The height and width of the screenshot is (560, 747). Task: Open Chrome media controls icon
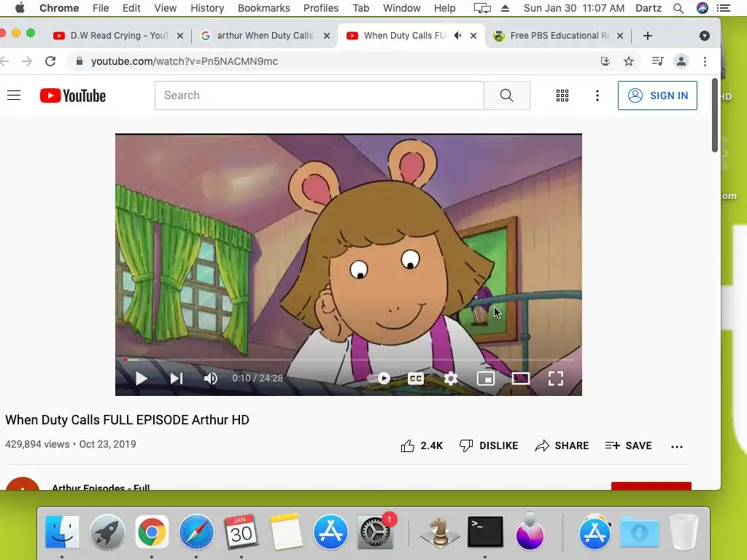pos(657,61)
